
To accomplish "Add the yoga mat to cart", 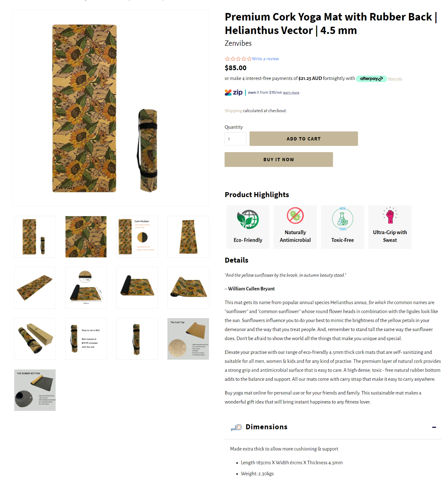I will pos(303,139).
